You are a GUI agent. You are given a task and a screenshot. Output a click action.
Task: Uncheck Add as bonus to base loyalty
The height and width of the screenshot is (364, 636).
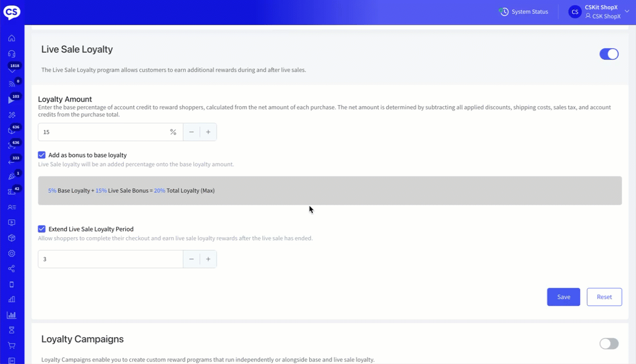[x=42, y=155]
